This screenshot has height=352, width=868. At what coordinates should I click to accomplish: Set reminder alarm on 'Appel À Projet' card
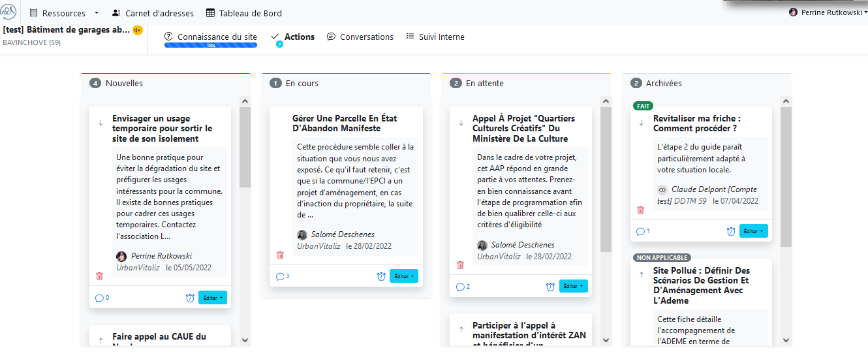(x=550, y=287)
